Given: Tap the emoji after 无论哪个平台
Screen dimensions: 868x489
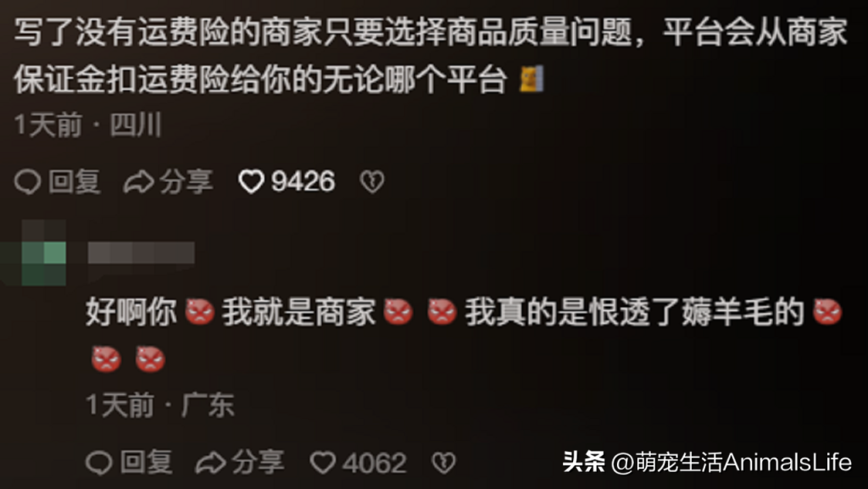Looking at the screenshot, I should [x=531, y=79].
